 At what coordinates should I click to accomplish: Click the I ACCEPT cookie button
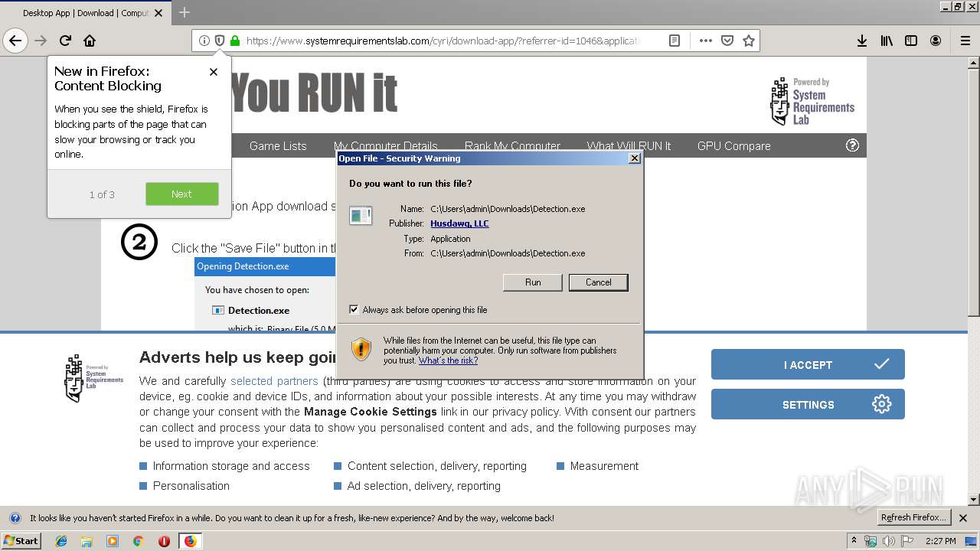point(808,364)
